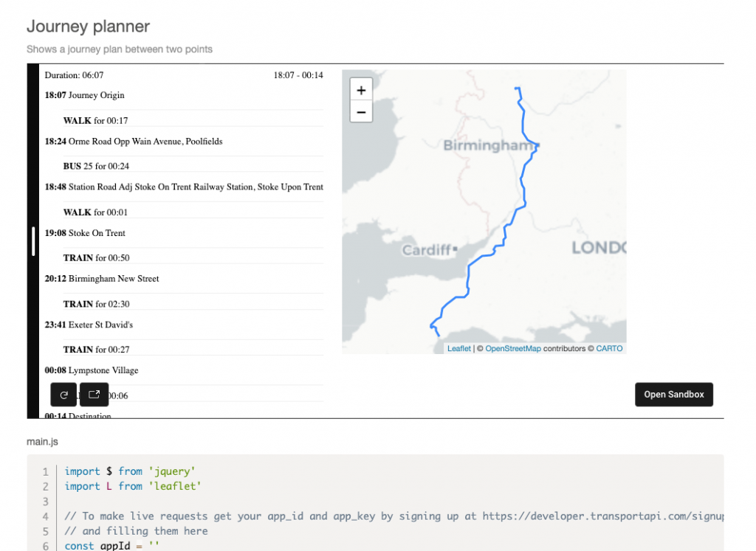This screenshot has width=756, height=551.
Task: Pick the Birmingham New Street stop
Action: 102,279
